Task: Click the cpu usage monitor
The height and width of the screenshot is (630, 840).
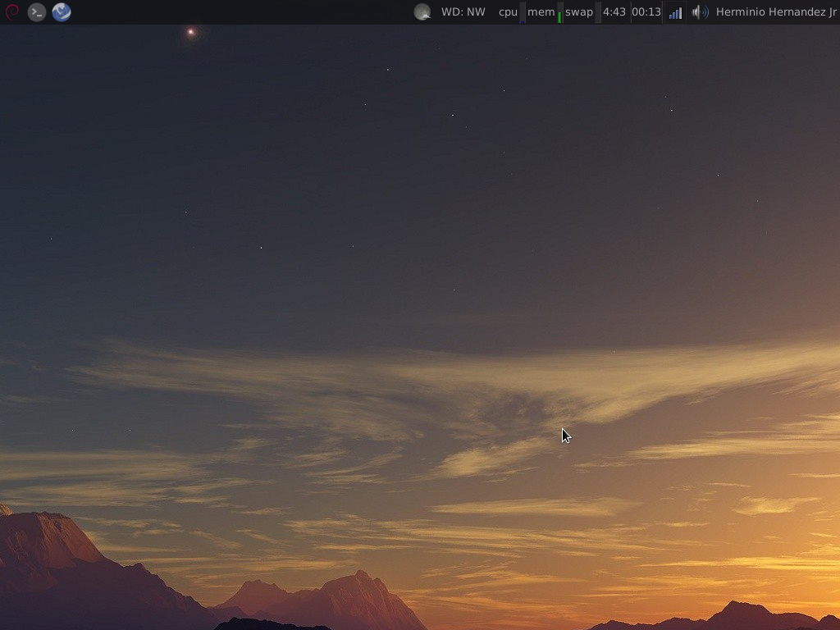Action: 511,11
